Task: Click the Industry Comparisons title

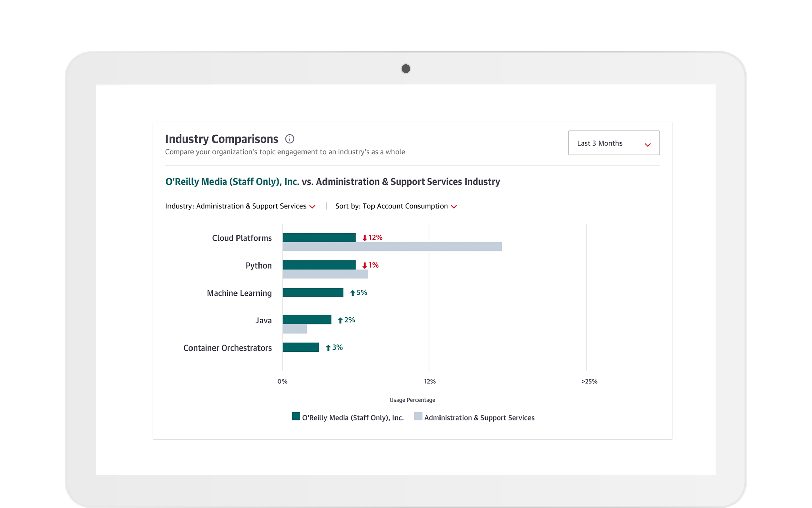Action: coord(222,139)
